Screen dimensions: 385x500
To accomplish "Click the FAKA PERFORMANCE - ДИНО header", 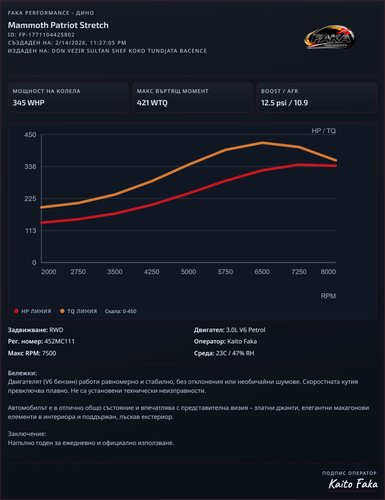I will tap(51, 13).
